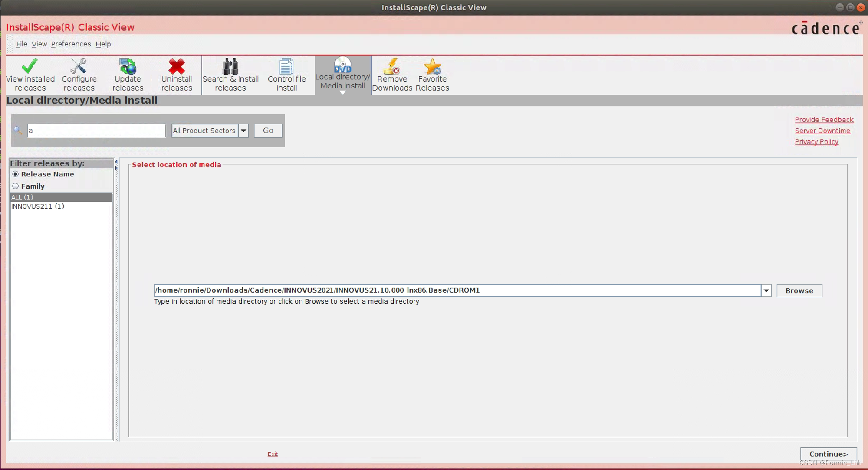Open Control file install
This screenshot has width=868, height=470.
pyautogui.click(x=286, y=75)
